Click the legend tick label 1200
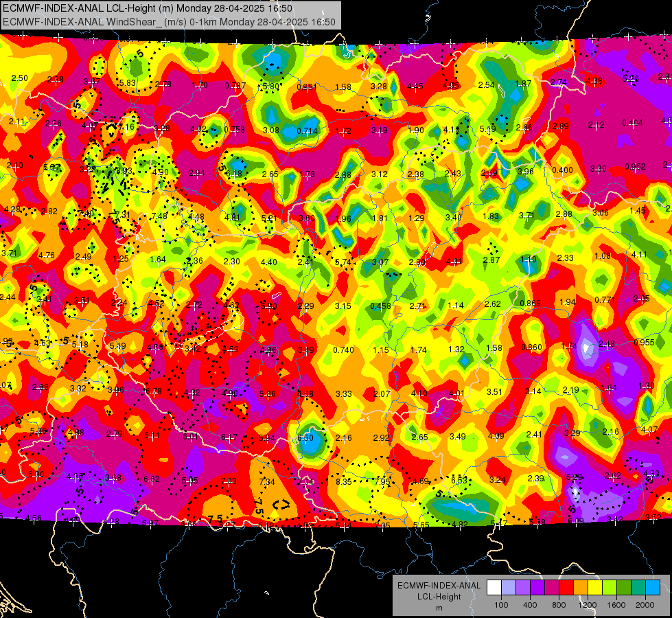672x618 pixels. [x=588, y=605]
